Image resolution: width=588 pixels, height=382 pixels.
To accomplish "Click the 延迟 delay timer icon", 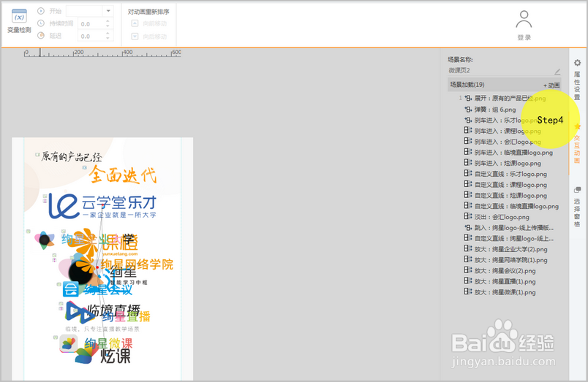I will coord(41,35).
